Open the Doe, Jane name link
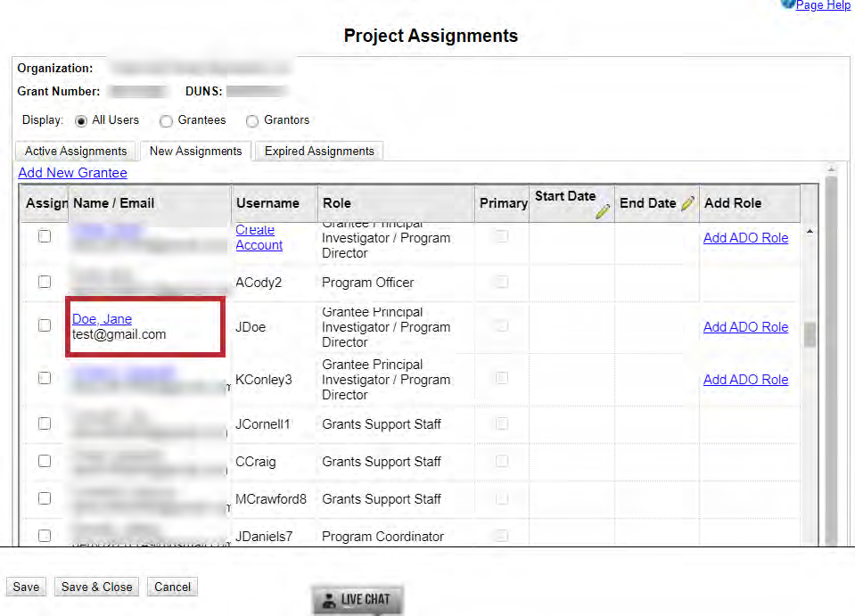This screenshot has width=855, height=616. [x=102, y=319]
